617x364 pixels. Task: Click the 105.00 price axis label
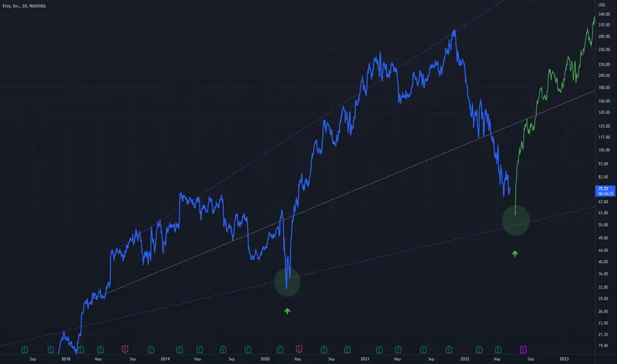coord(604,150)
